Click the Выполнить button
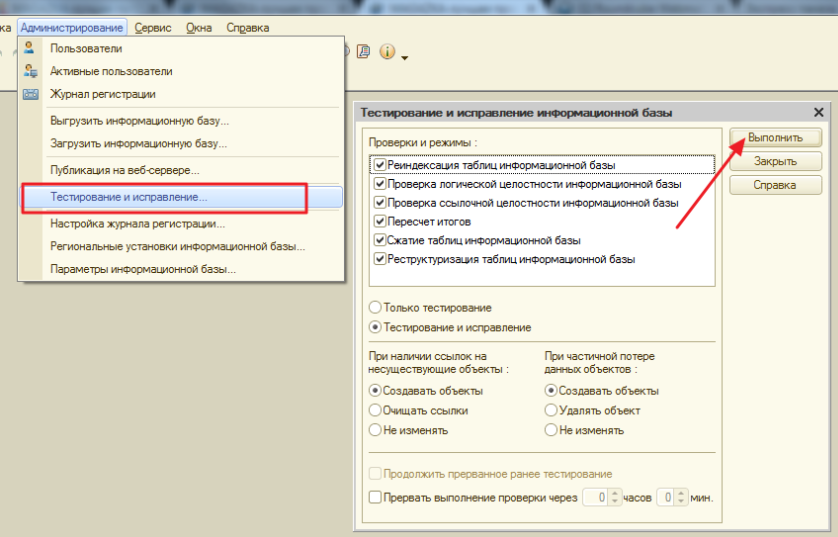This screenshot has width=838, height=537. (x=775, y=137)
